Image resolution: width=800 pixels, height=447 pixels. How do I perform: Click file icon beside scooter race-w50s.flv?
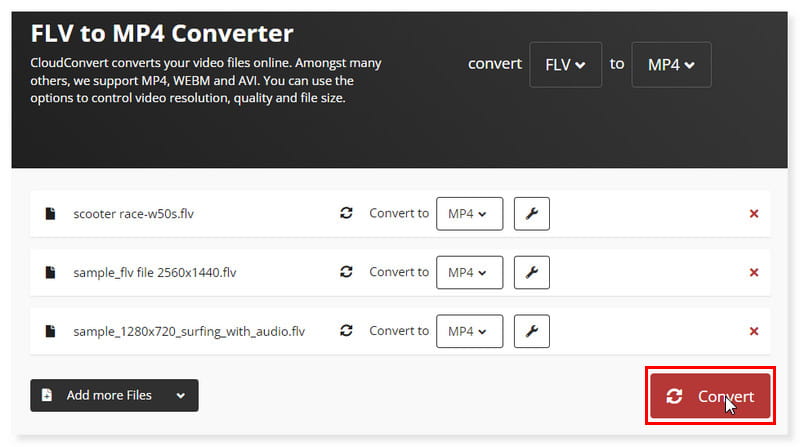(x=50, y=213)
